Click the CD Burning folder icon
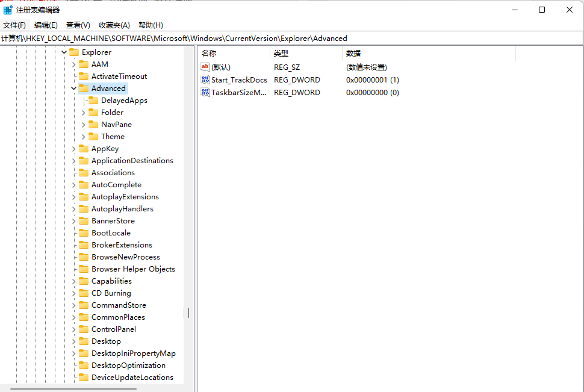 click(x=84, y=293)
